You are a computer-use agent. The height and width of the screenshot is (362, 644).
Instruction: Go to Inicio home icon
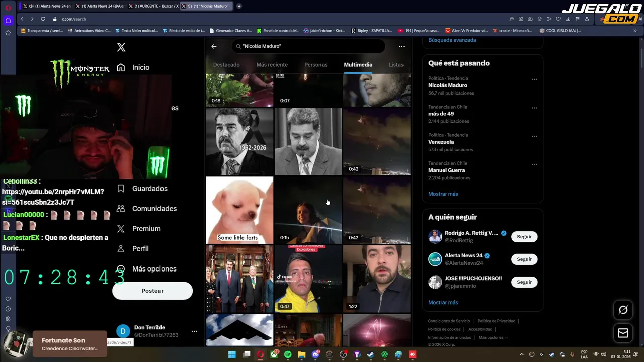coord(121,67)
